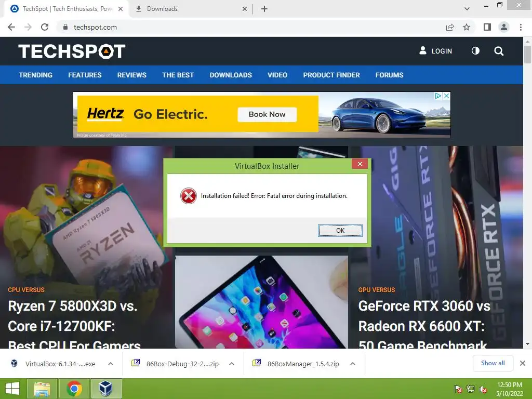Open the FEATURES menu item
This screenshot has width=532, height=399.
point(85,75)
